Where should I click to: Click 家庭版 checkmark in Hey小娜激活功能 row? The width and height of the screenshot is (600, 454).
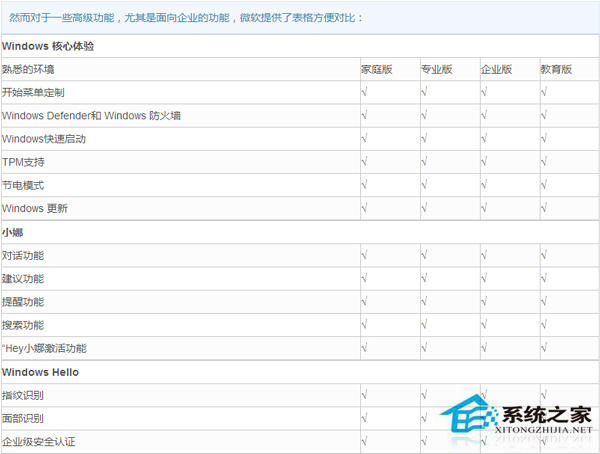pos(364,348)
